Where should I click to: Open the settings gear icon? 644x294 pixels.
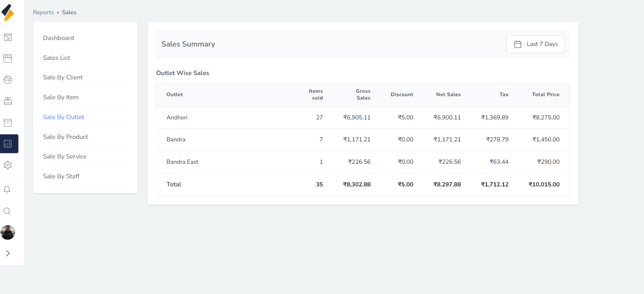pos(8,165)
